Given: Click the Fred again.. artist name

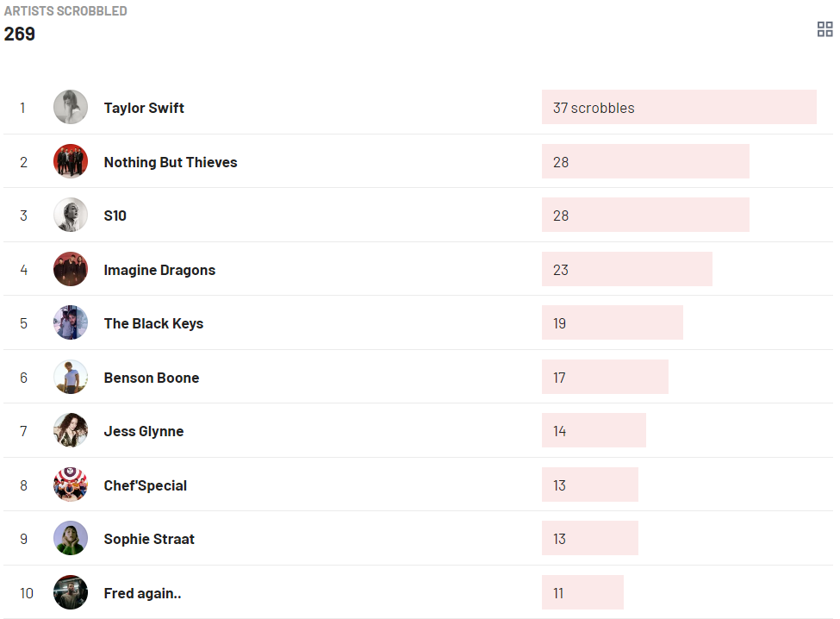Looking at the screenshot, I should [142, 593].
